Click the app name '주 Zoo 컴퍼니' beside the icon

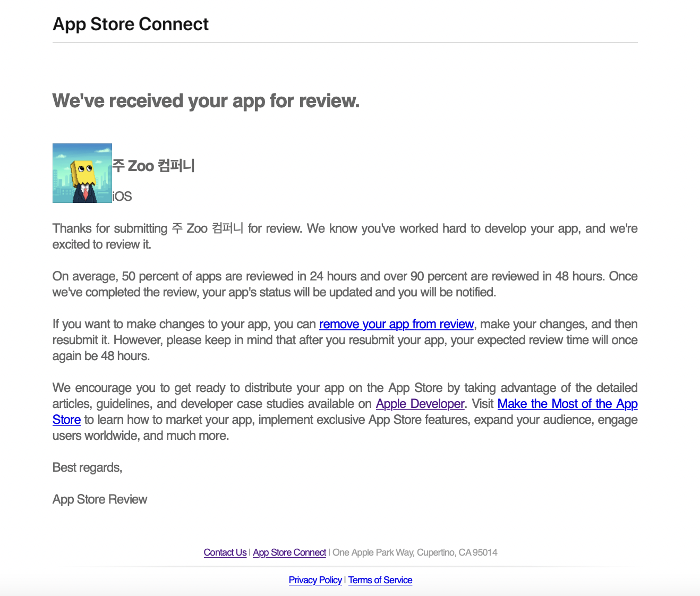(153, 166)
